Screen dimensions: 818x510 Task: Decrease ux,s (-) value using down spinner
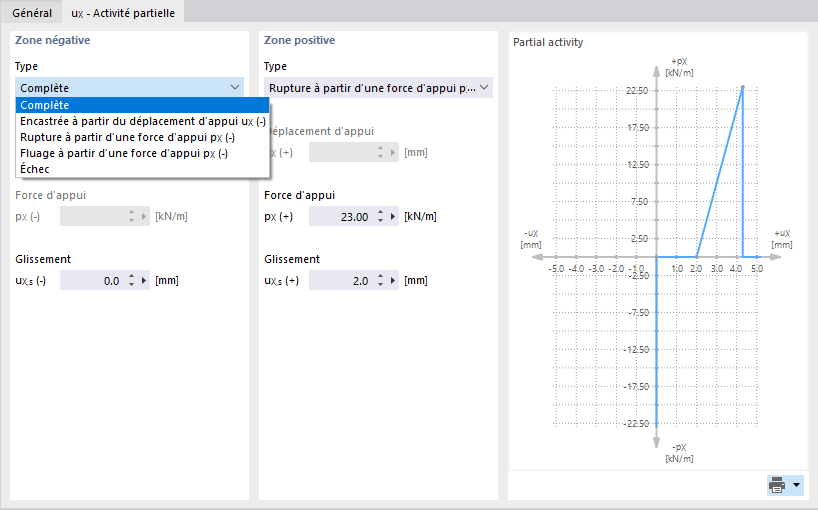(x=131, y=285)
